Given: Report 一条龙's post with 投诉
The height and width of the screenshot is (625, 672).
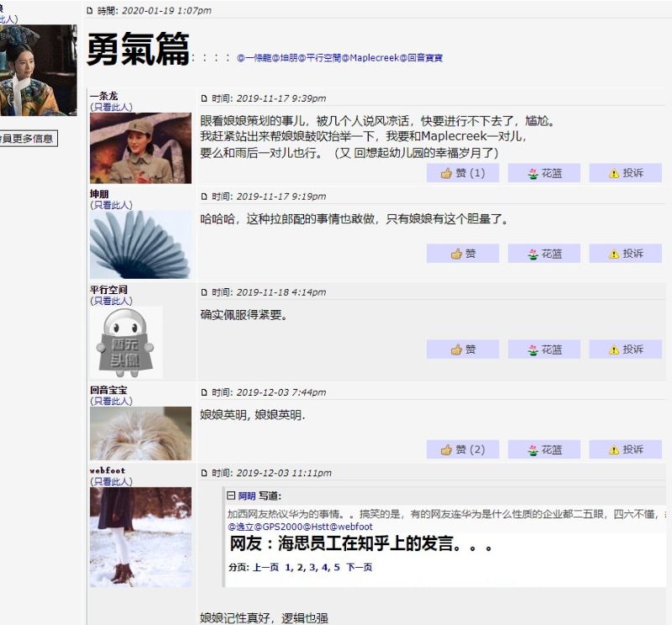Looking at the screenshot, I should pos(625,173).
